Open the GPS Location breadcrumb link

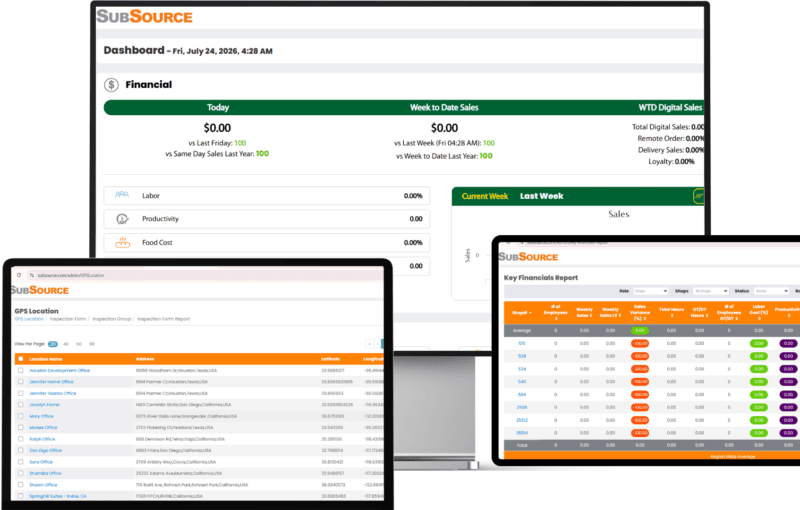click(29, 319)
